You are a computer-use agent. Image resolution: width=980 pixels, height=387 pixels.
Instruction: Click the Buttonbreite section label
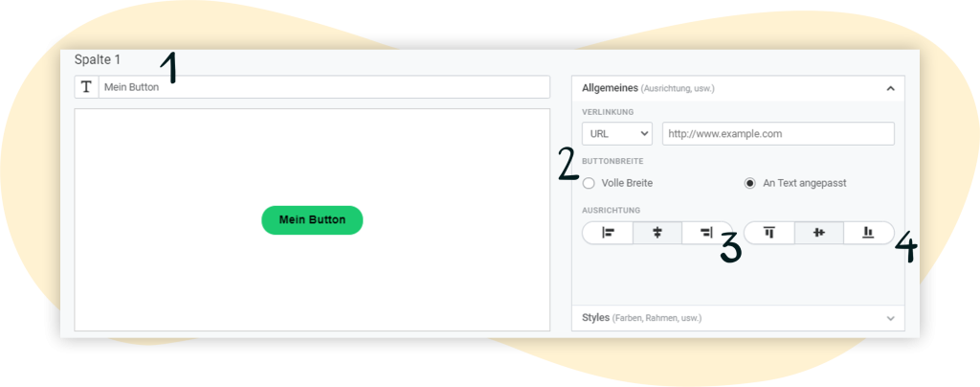(x=612, y=161)
